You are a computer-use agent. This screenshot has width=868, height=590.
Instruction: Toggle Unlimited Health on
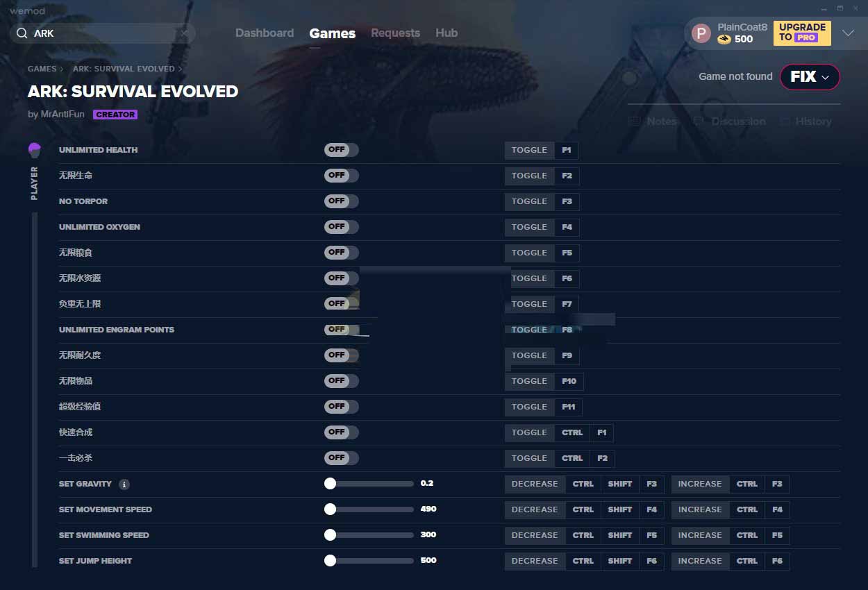341,150
